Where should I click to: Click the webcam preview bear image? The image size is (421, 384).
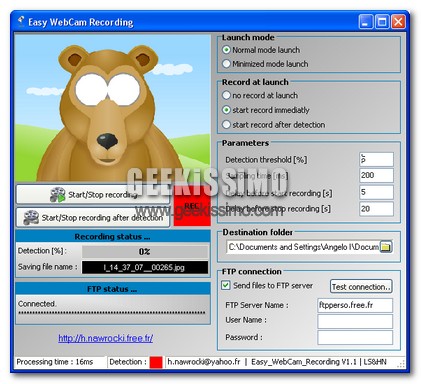pos(112,109)
